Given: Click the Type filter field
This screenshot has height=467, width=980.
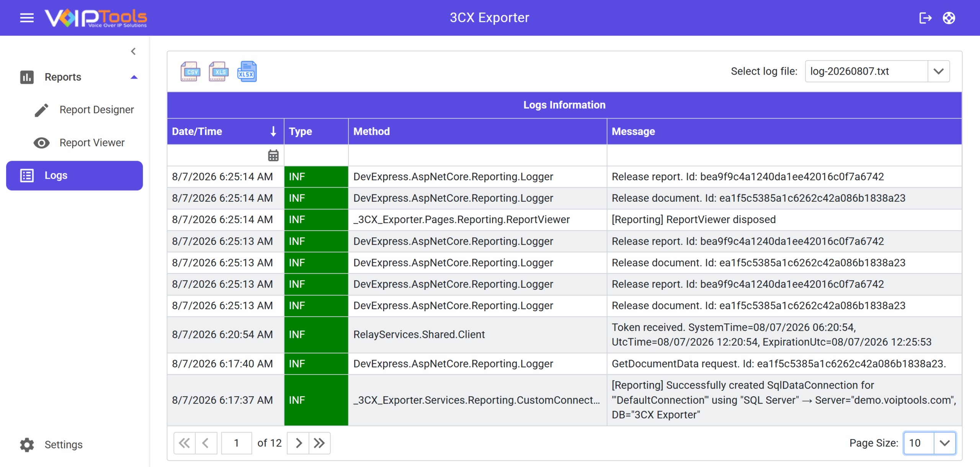Looking at the screenshot, I should [316, 155].
